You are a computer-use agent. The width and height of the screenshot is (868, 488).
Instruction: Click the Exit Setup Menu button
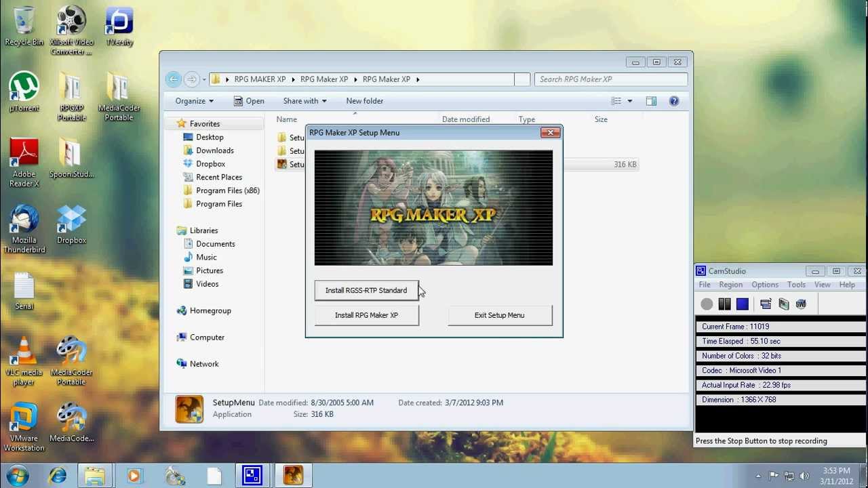click(499, 315)
